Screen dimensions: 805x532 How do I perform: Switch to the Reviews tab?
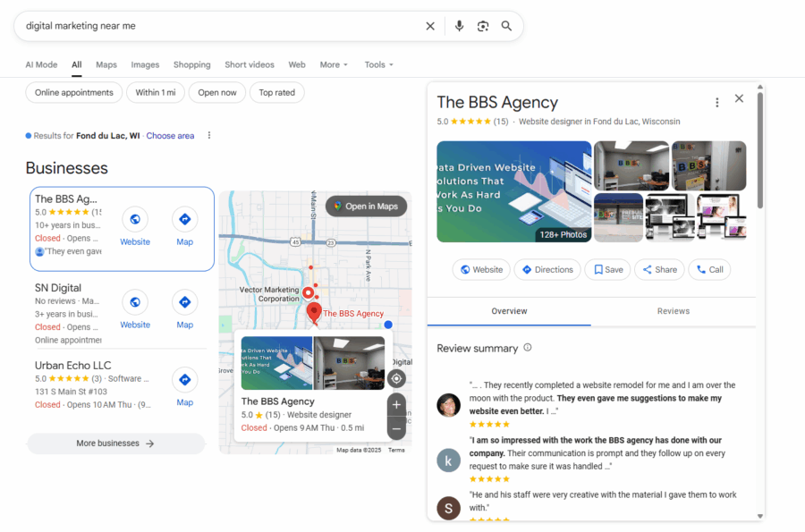click(x=673, y=311)
